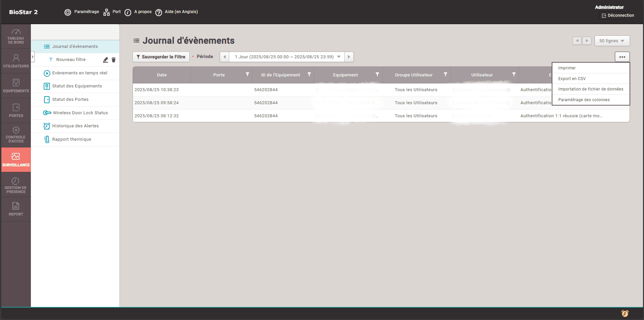Click the edit pencil for Nouveau filtre

click(105, 60)
